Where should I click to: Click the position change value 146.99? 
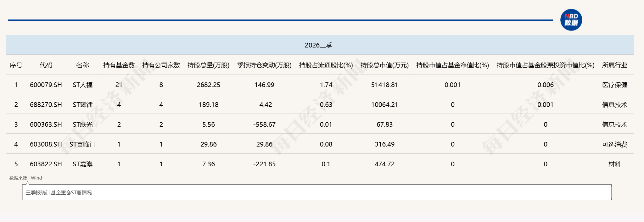(x=264, y=85)
